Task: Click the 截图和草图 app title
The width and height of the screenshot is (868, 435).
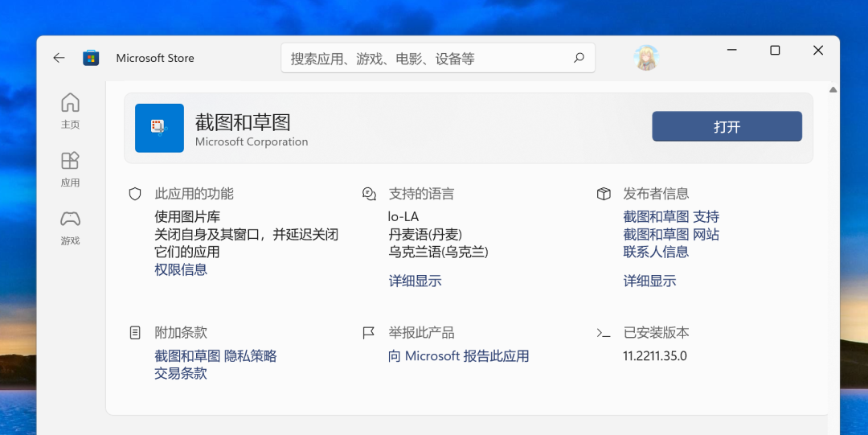Action: 243,122
